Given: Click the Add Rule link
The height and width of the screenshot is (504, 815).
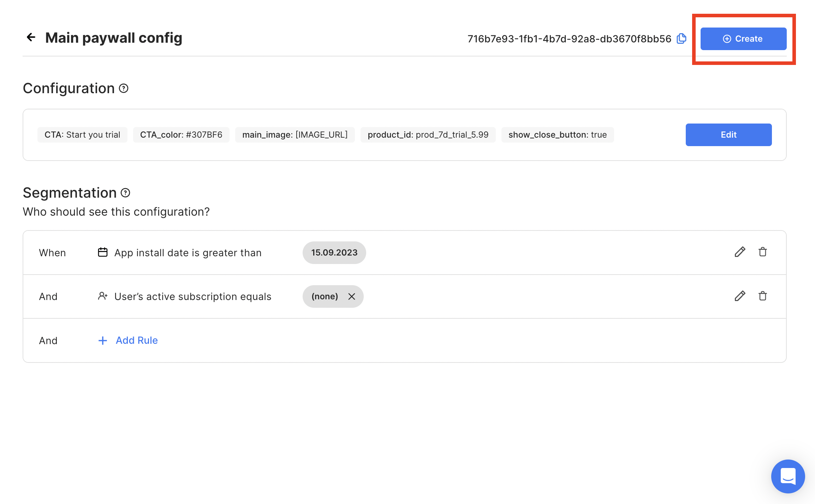Looking at the screenshot, I should coord(136,340).
